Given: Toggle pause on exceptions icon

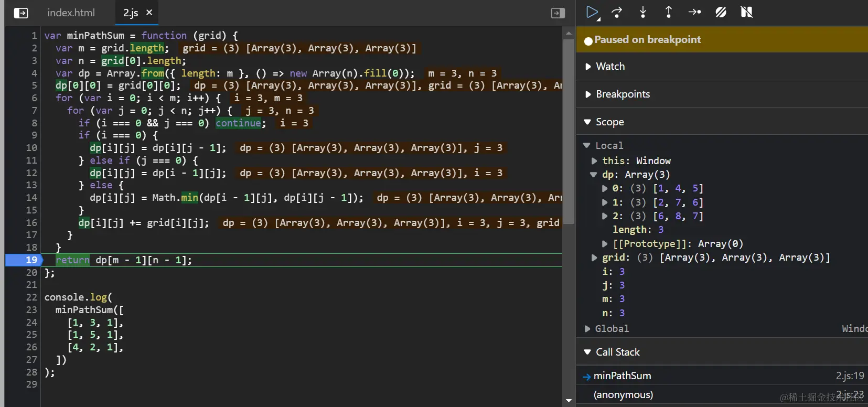Looking at the screenshot, I should point(747,12).
